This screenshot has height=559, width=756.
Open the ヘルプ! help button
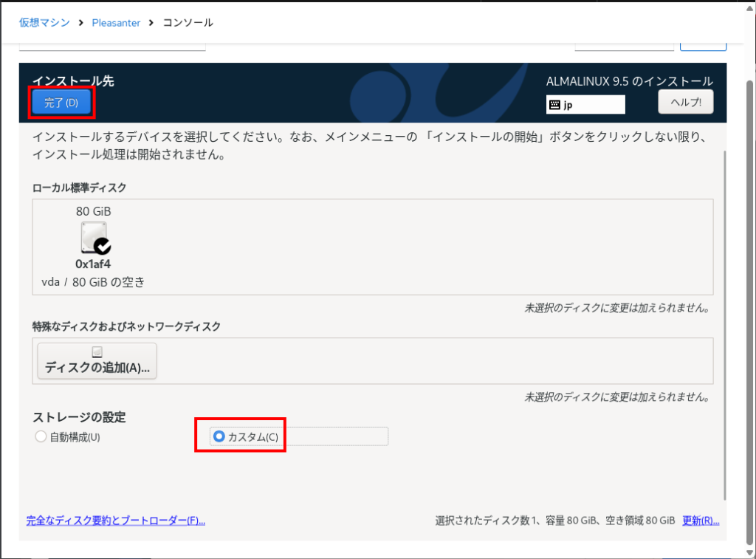click(x=685, y=103)
